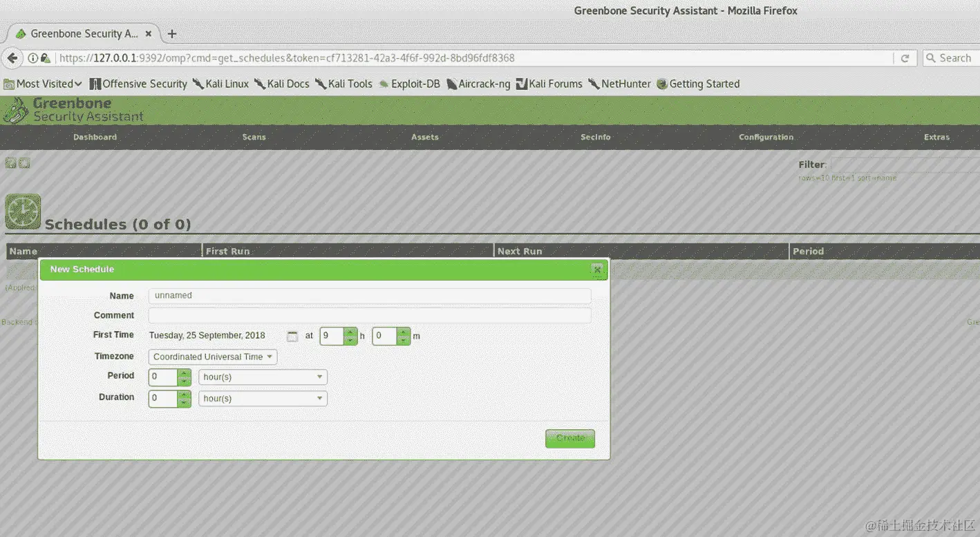Open a new browser tab

pyautogui.click(x=172, y=34)
